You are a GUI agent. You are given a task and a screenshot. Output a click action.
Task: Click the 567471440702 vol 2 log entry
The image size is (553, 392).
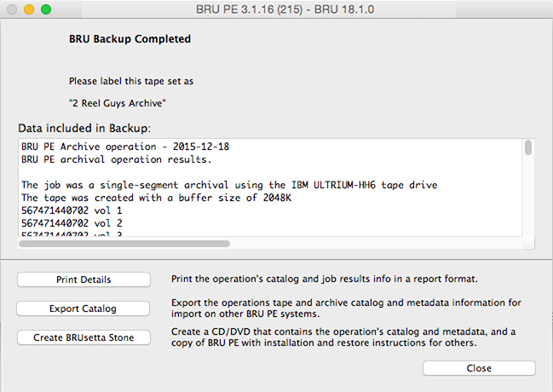(72, 223)
